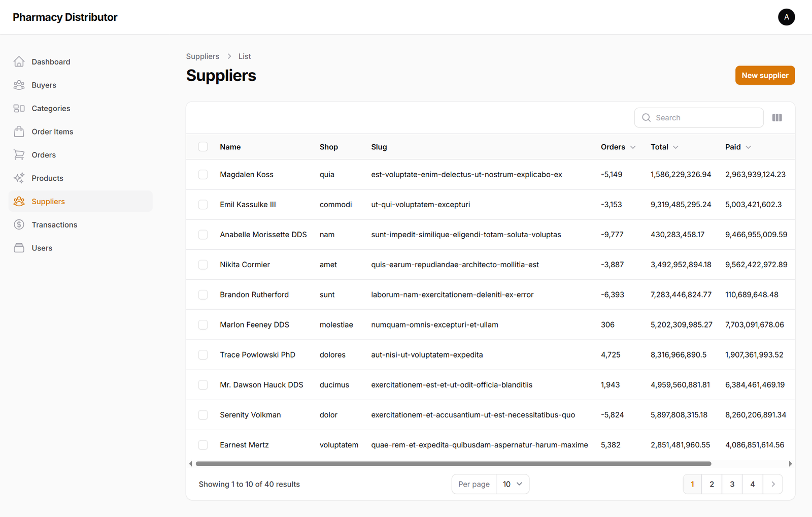Click the column visibility icon beside search

click(777, 117)
